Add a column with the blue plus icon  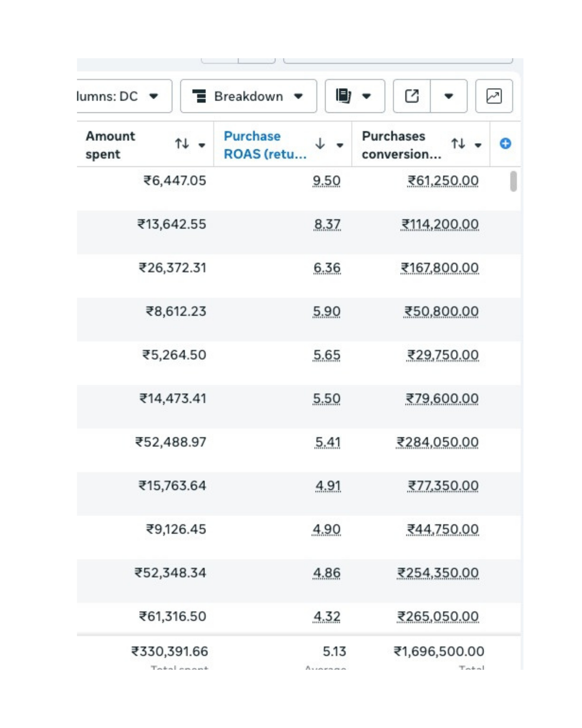click(x=505, y=144)
